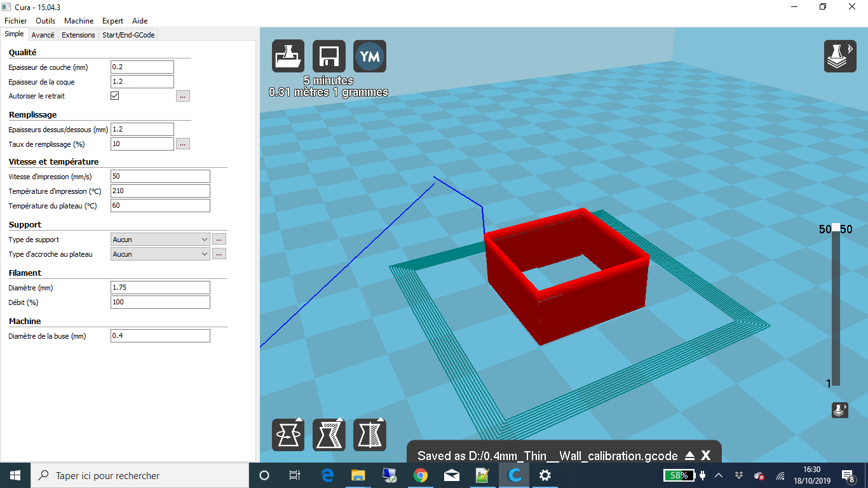Open the 'Type de support' dropdown

click(x=160, y=240)
